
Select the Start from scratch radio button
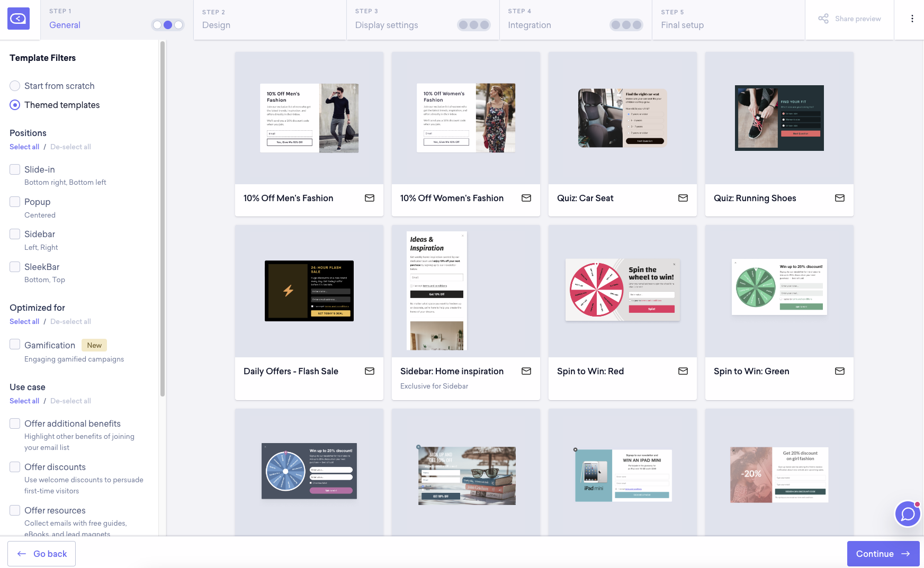(x=14, y=85)
